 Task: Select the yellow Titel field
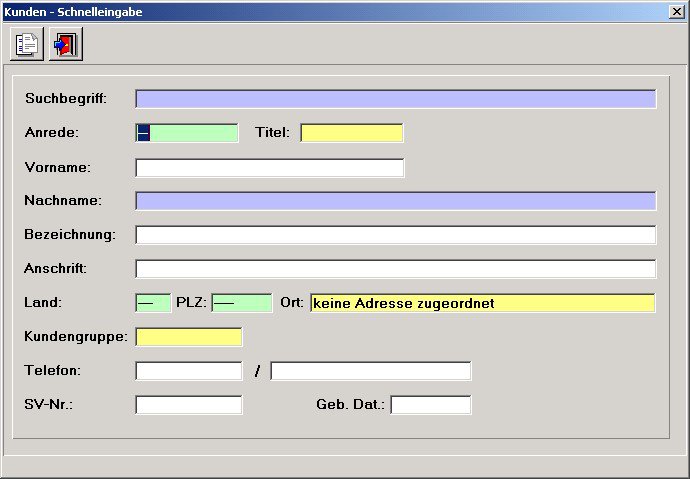(351, 133)
